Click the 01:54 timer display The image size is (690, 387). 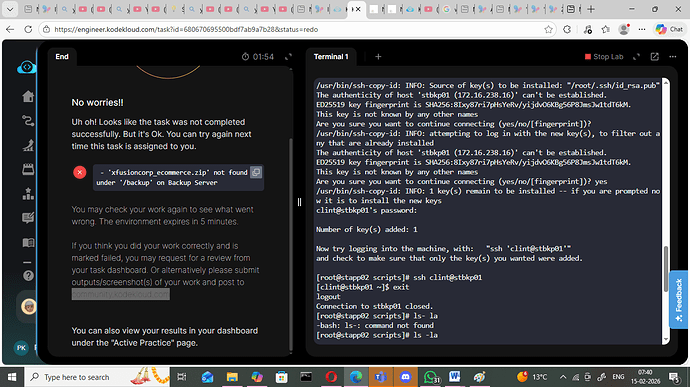coord(258,57)
